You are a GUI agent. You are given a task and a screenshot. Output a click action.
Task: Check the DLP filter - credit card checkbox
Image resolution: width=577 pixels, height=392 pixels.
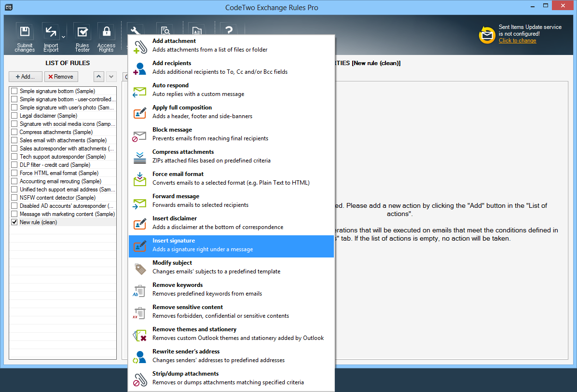click(14, 165)
